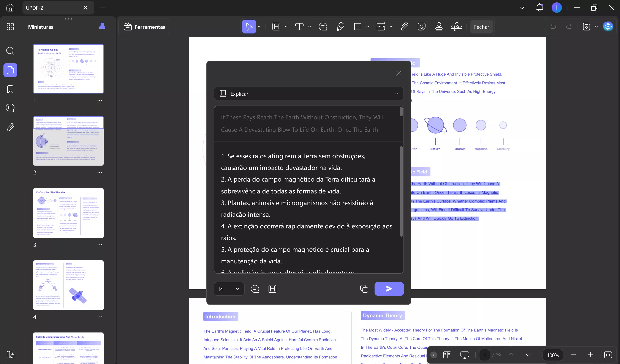620x364 pixels.
Task: Open the Explicar mode dropdown
Action: click(309, 93)
